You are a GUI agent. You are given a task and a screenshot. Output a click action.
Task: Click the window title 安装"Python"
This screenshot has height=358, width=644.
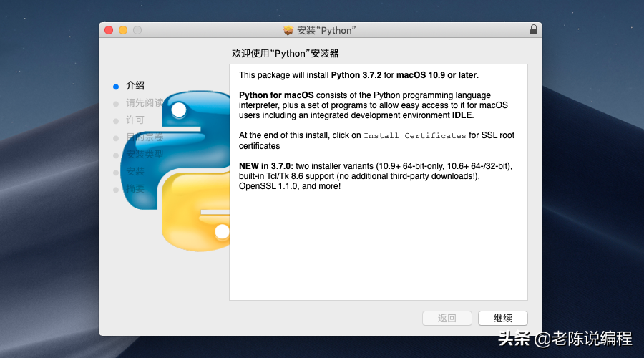pyautogui.click(x=326, y=30)
